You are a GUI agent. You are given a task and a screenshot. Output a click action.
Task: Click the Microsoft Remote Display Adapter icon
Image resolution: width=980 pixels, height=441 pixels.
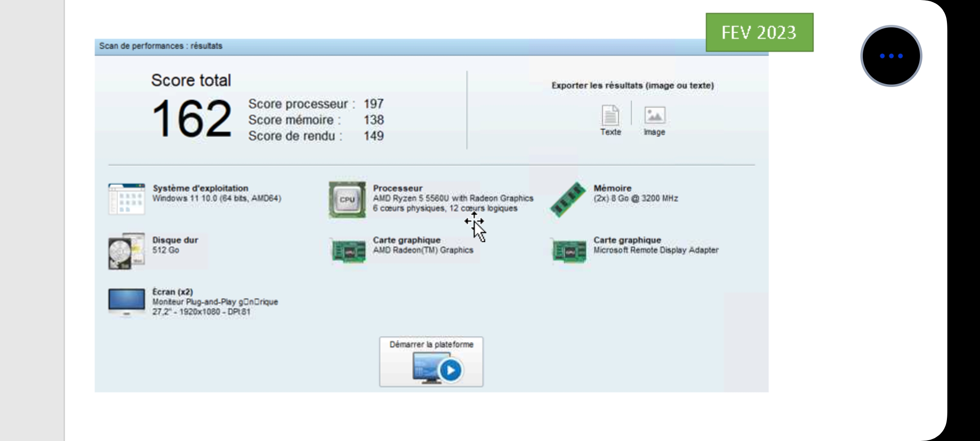point(569,251)
